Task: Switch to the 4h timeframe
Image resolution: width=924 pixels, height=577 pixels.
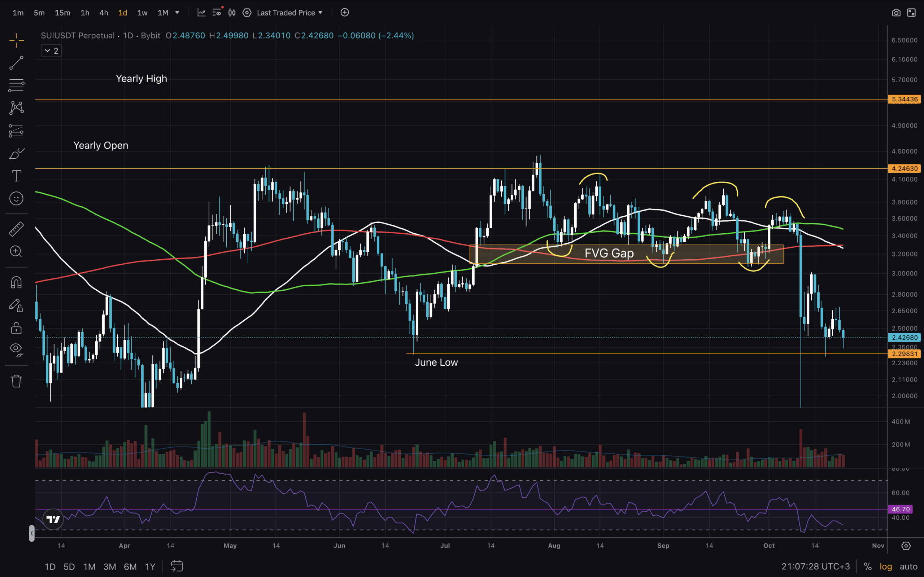Action: coord(104,13)
